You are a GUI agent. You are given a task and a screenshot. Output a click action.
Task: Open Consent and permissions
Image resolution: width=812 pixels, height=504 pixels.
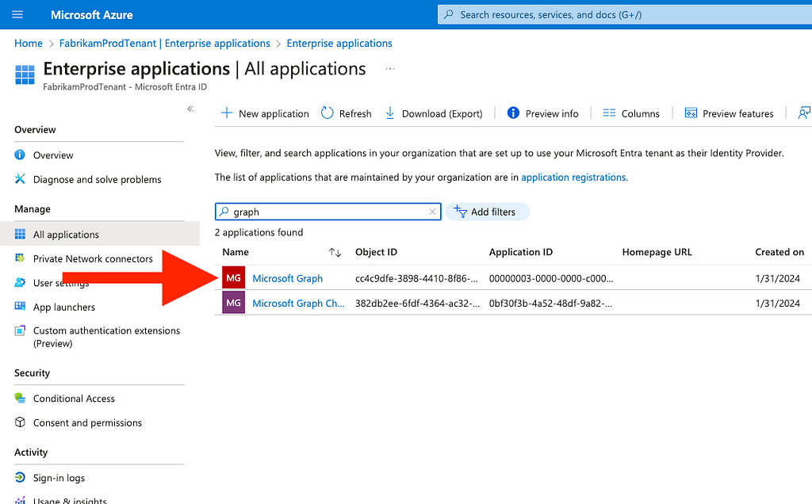click(87, 422)
